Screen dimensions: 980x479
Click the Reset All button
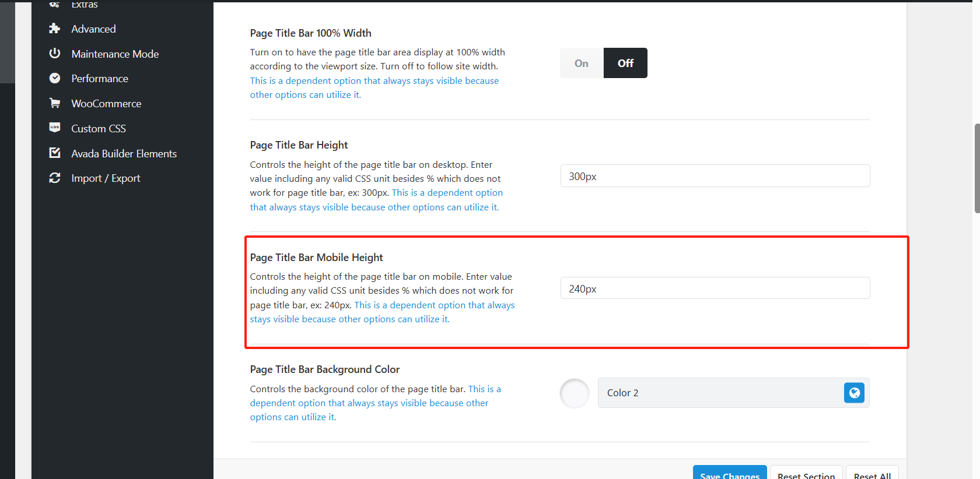pyautogui.click(x=872, y=473)
